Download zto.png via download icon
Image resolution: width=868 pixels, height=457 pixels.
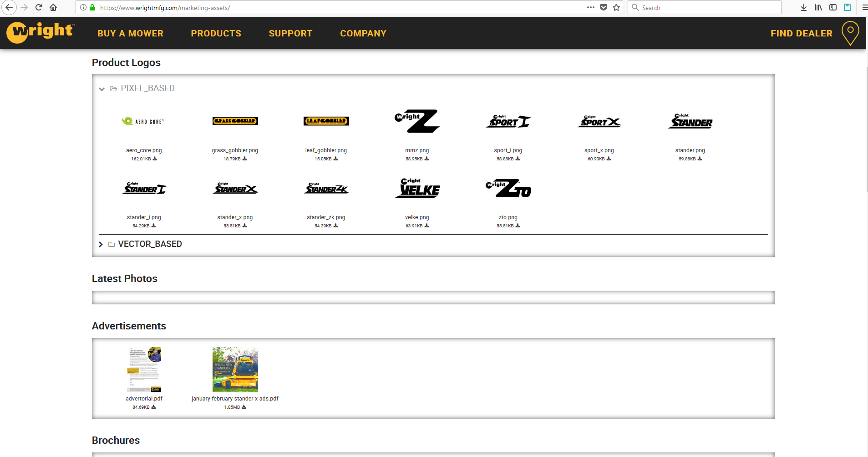click(518, 226)
